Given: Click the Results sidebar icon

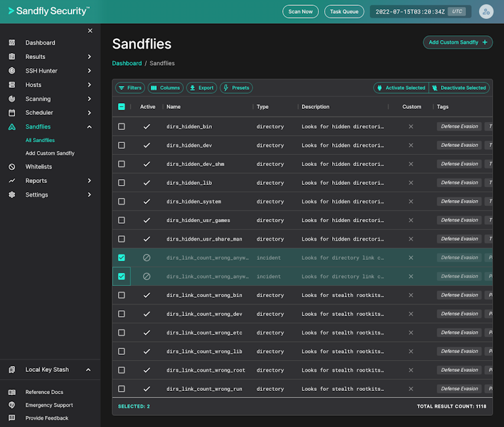Looking at the screenshot, I should [12, 56].
